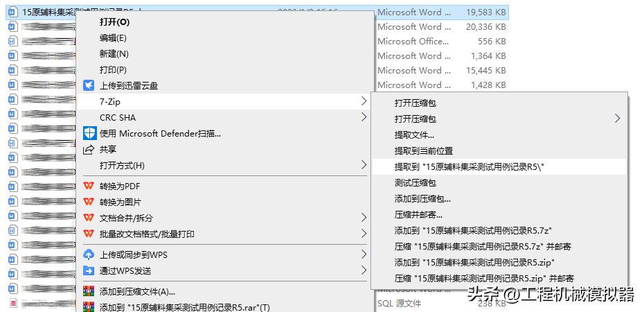Viewport: 644px width, 312px height.
Task: Choose 测试压缩包
Action: point(415,183)
